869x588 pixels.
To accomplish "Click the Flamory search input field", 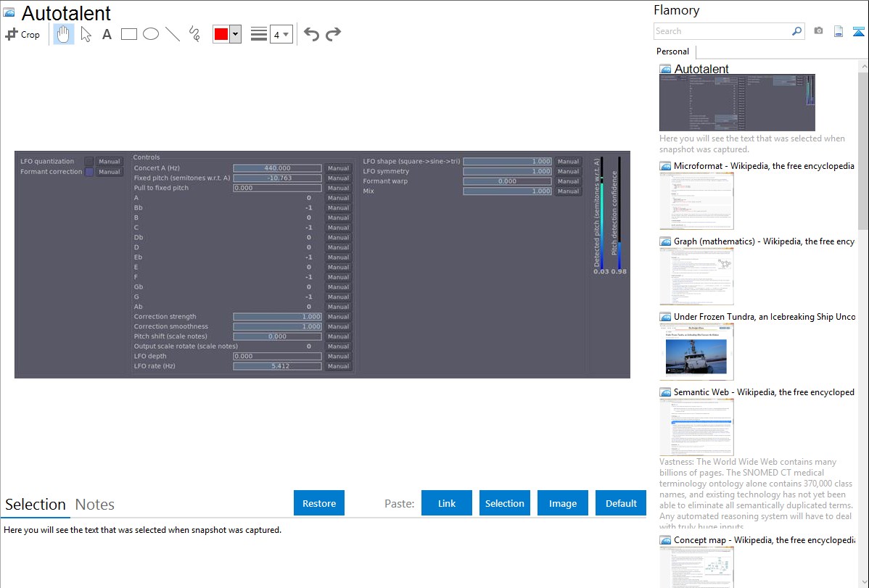I will (722, 31).
